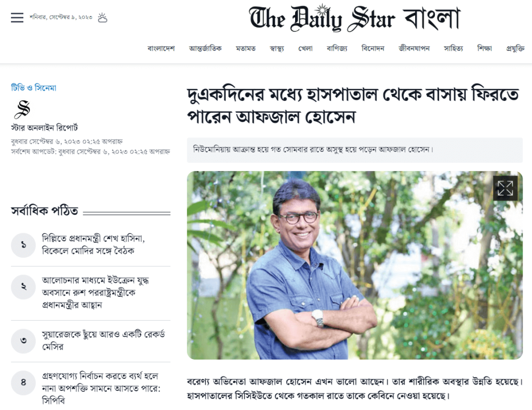The width and height of the screenshot is (532, 410).
Task: Open the স্টার অনলাইন রিপোর্ট author link
Action: coord(45,128)
